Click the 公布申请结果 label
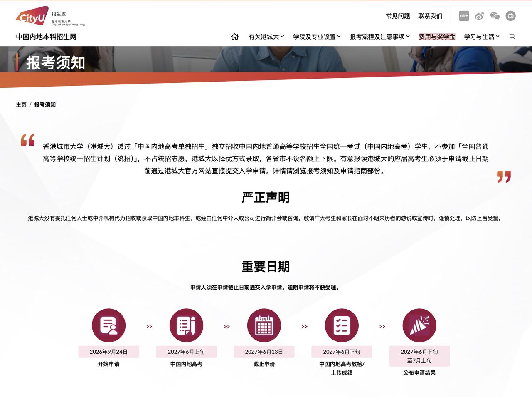 click(419, 373)
